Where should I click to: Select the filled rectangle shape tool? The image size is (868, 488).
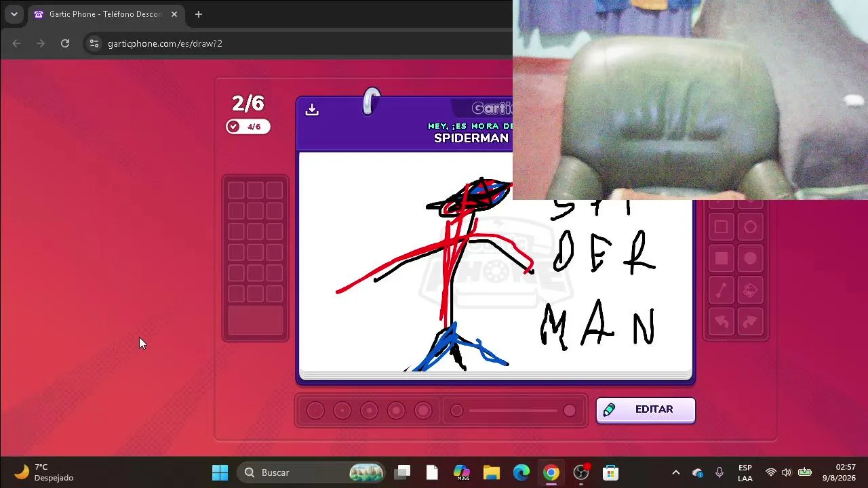(x=722, y=258)
